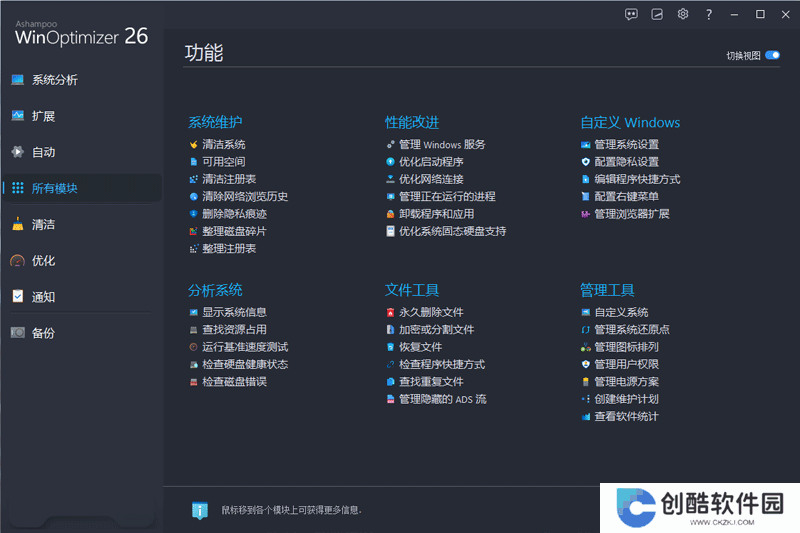
Task: Click the 永久删除文件 shredder icon
Action: click(x=390, y=312)
